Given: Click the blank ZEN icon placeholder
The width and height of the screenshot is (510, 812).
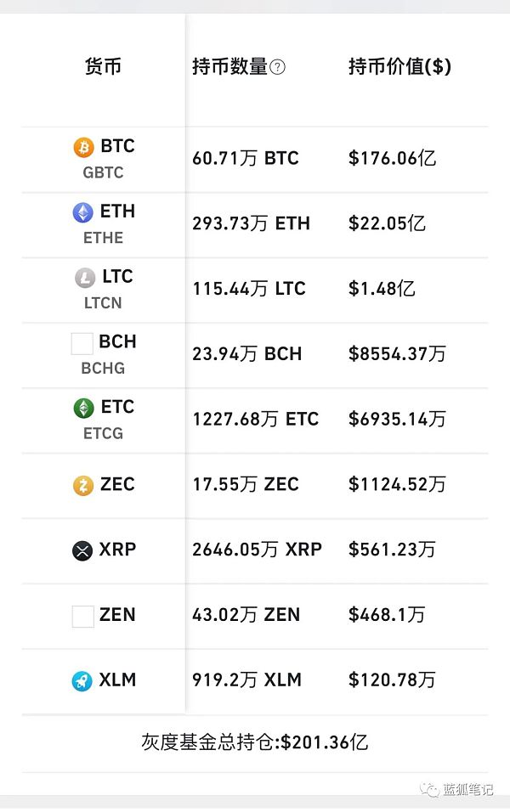Looking at the screenshot, I should tap(82, 616).
